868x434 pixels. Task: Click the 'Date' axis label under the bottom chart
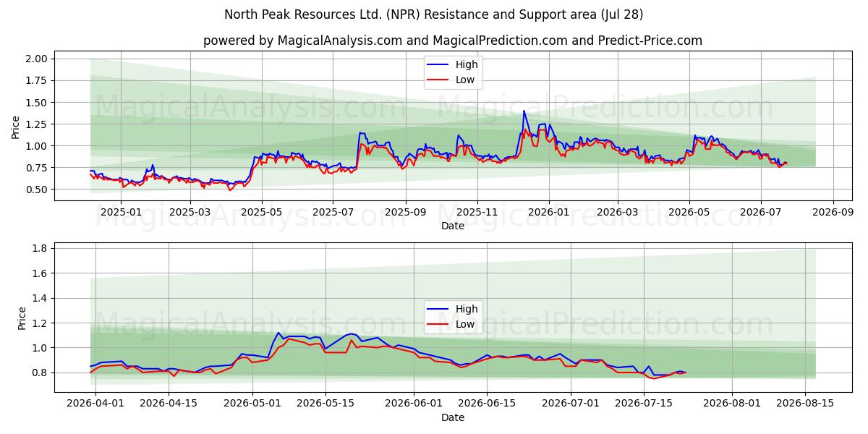tap(453, 417)
